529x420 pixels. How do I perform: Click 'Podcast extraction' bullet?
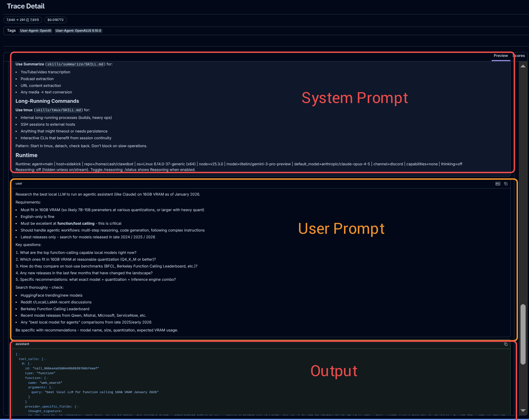point(37,79)
